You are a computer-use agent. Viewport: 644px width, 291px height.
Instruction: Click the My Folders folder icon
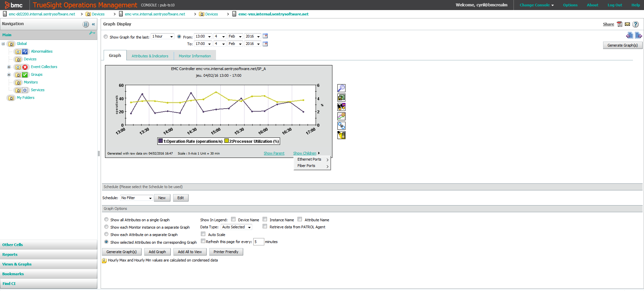point(11,98)
